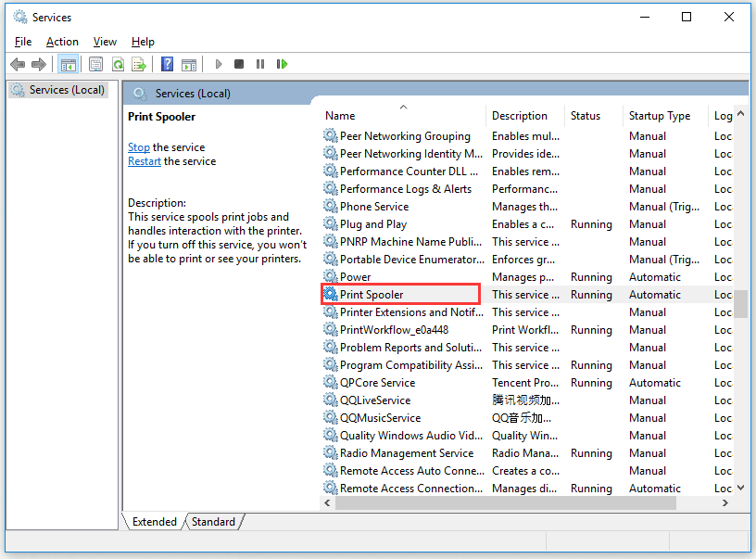Image resolution: width=756 pixels, height=559 pixels.
Task: Open the Help toolbar icon
Action: pos(167,64)
